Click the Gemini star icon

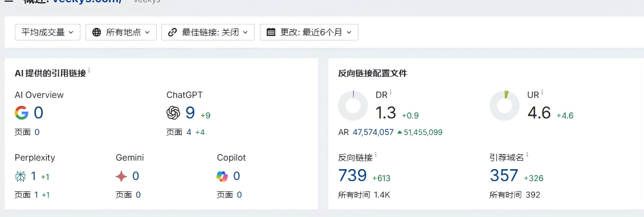click(x=121, y=177)
